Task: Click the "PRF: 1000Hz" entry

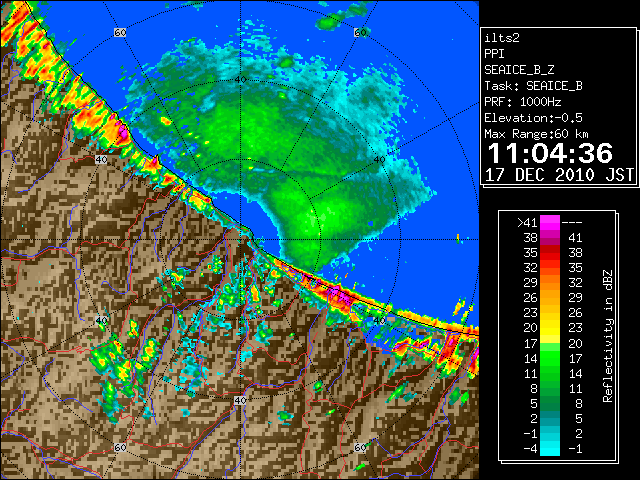Action: click(x=522, y=102)
